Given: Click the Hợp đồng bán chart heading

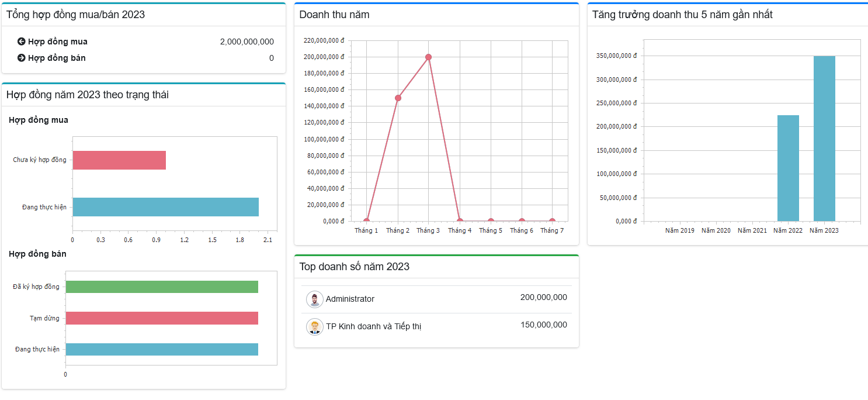Looking at the screenshot, I should 37,254.
